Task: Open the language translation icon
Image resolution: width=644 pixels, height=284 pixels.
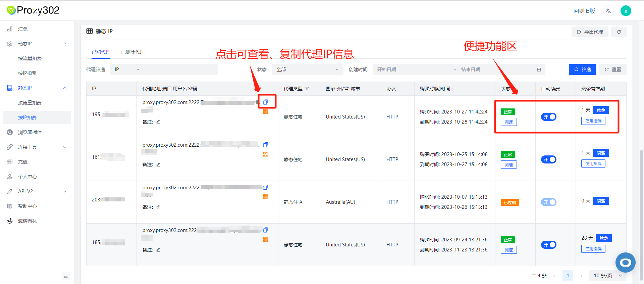Action: (x=608, y=11)
